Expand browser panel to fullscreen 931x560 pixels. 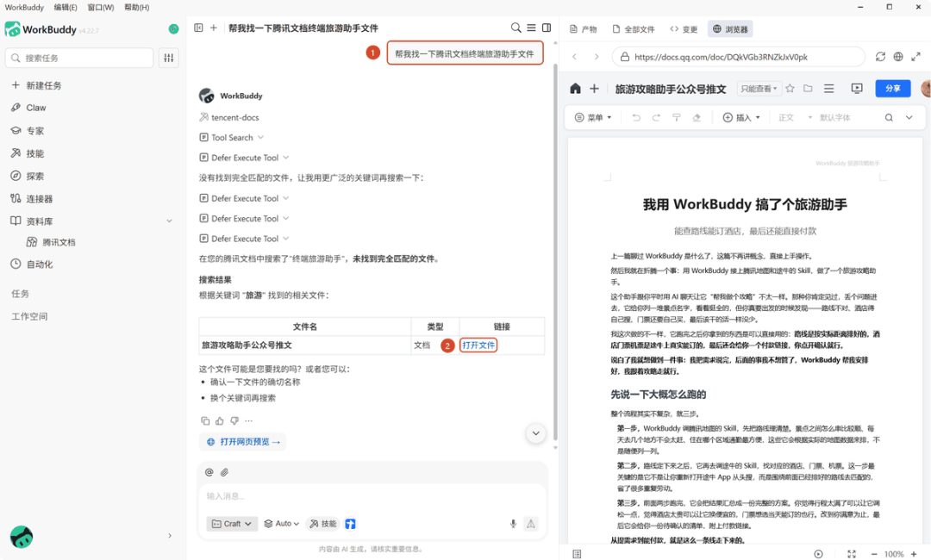[916, 57]
